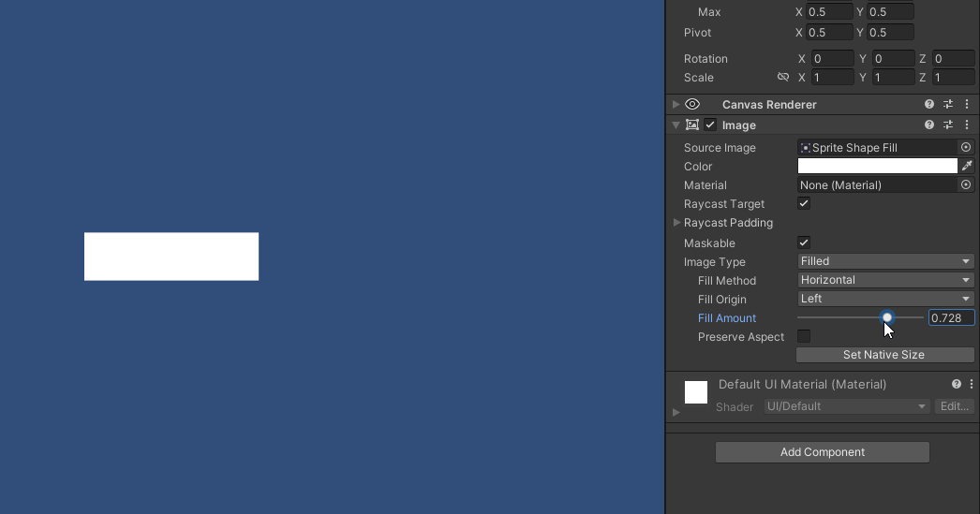Image resolution: width=980 pixels, height=514 pixels.
Task: Expand the Canvas Renderer component
Action: [x=676, y=104]
